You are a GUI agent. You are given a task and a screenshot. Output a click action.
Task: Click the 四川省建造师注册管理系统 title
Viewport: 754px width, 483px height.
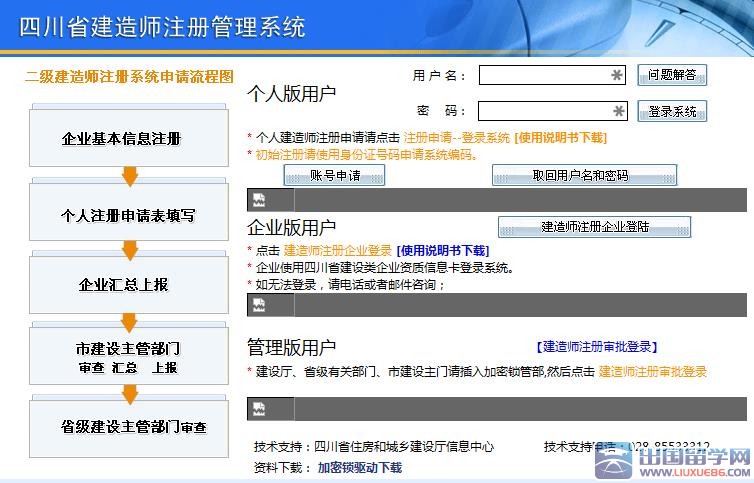tap(162, 26)
